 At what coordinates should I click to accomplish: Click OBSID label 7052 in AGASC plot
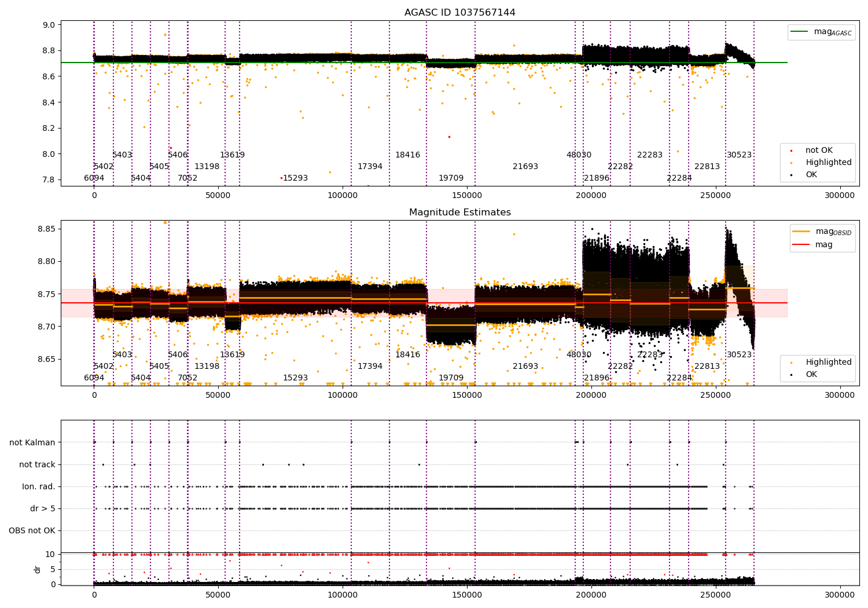187,178
